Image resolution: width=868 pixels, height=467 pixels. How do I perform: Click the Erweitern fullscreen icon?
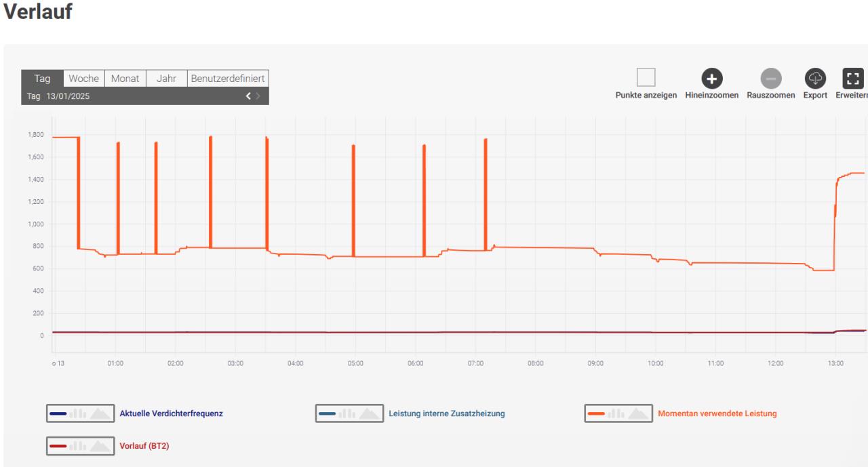[x=853, y=79]
